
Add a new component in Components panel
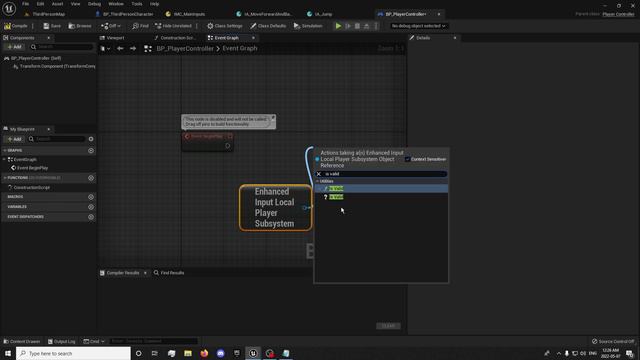pos(14,47)
